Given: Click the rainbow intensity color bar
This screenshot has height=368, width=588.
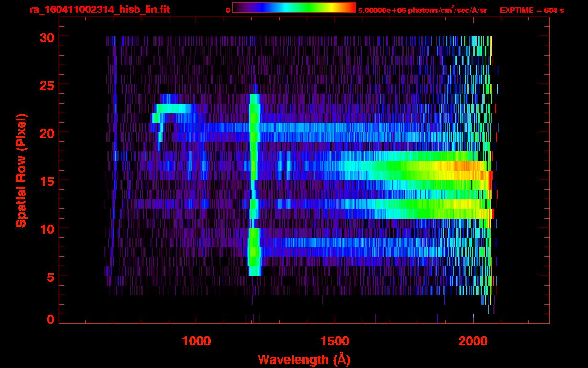Looking at the screenshot, I should point(294,8).
